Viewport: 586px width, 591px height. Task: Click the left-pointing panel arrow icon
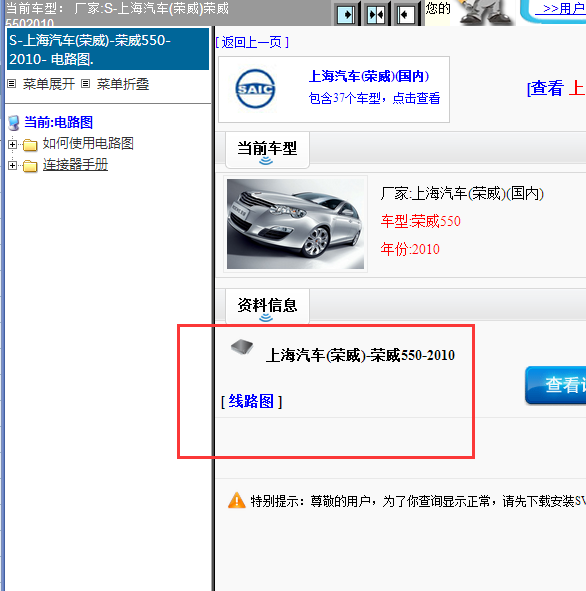406,14
